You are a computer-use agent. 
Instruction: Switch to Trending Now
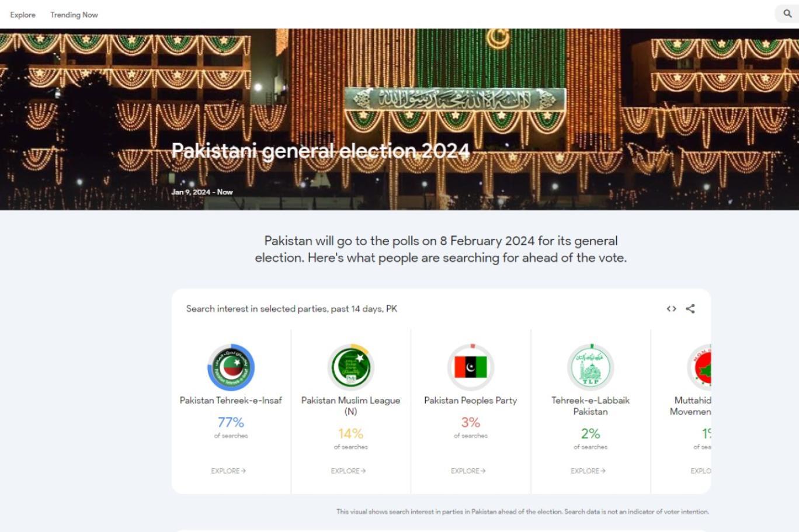pyautogui.click(x=74, y=15)
